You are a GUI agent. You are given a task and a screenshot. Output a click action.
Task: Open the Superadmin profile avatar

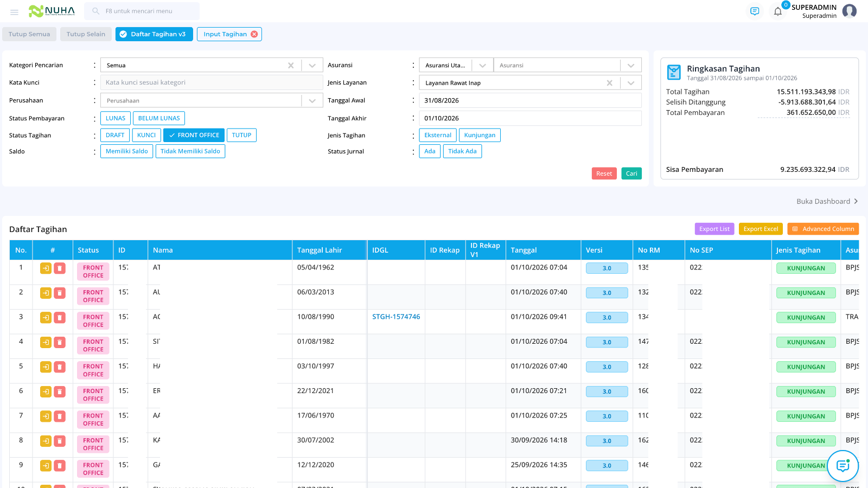point(850,11)
